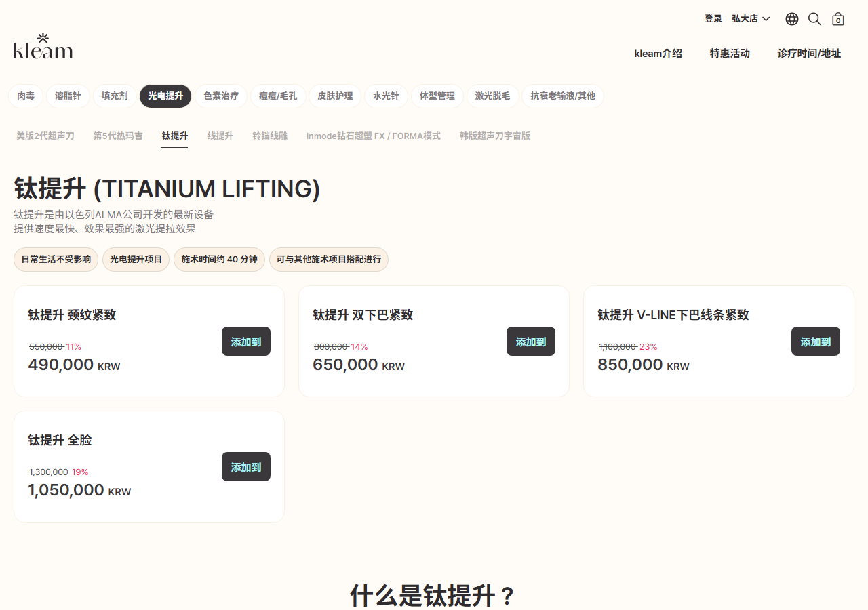Select the 抗衰老输液/其他 category tab
This screenshot has height=610, width=868.
pyautogui.click(x=563, y=96)
